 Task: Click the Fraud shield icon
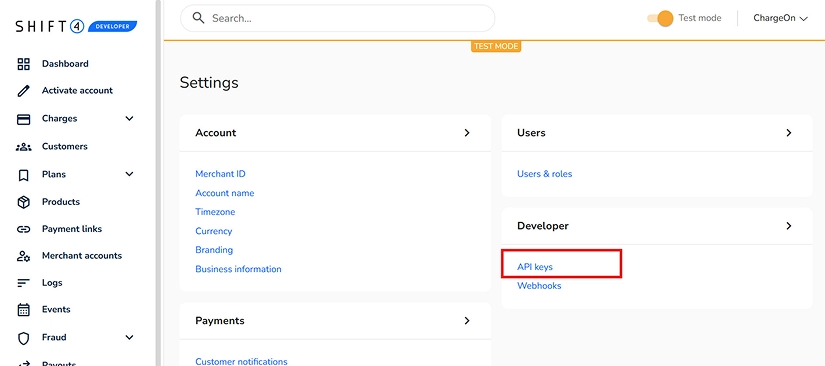24,338
